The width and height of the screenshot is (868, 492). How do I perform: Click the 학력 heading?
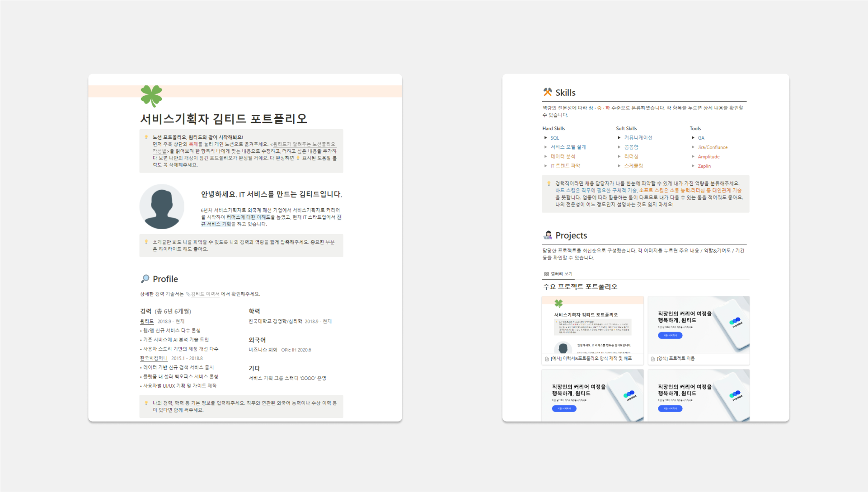(x=254, y=311)
